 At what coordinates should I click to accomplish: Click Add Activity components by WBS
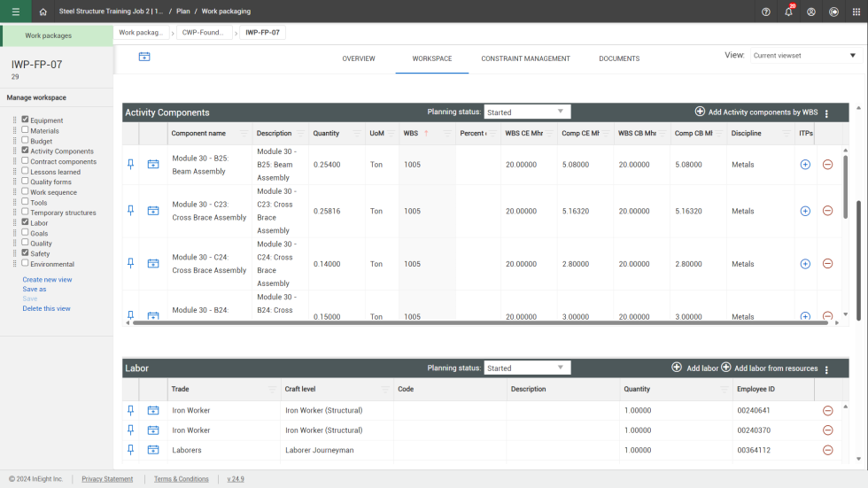click(756, 112)
